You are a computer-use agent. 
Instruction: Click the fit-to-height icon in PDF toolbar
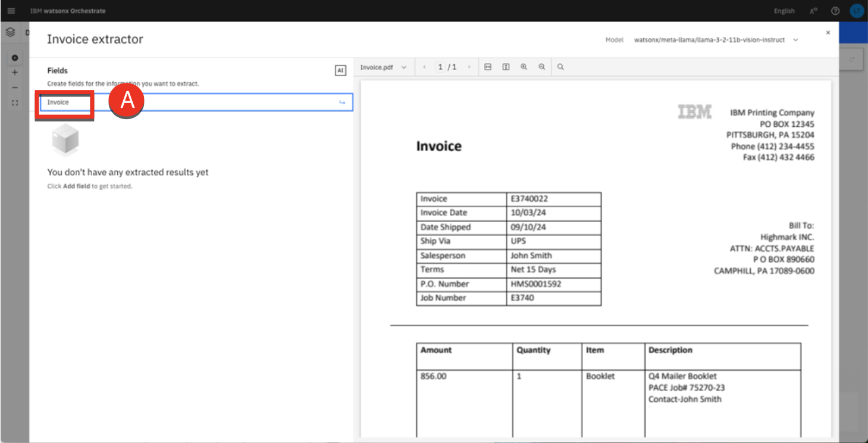coord(506,67)
